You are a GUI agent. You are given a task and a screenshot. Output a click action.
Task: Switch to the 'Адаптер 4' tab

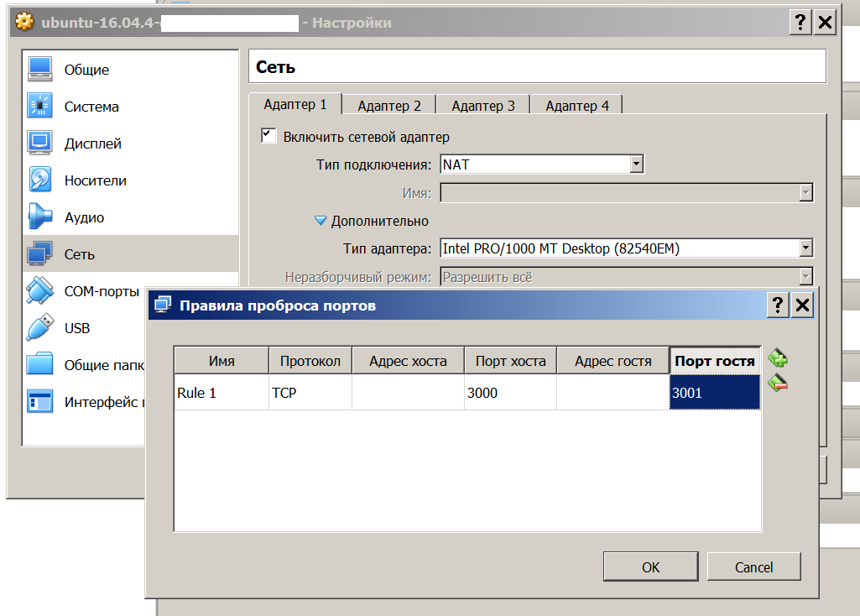576,106
